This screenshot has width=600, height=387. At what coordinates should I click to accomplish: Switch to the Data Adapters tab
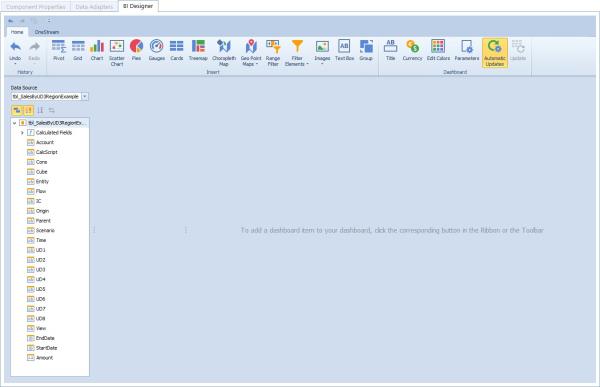click(x=94, y=7)
